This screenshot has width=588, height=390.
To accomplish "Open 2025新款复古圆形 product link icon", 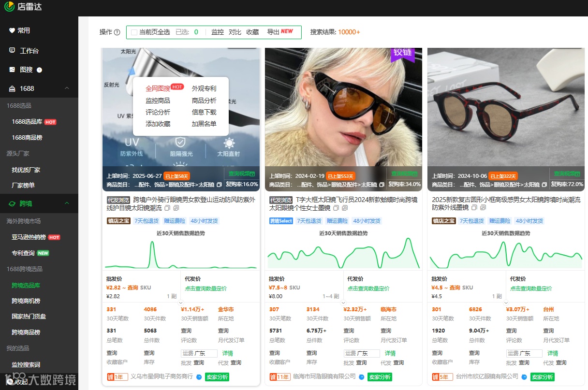I will tap(483, 208).
